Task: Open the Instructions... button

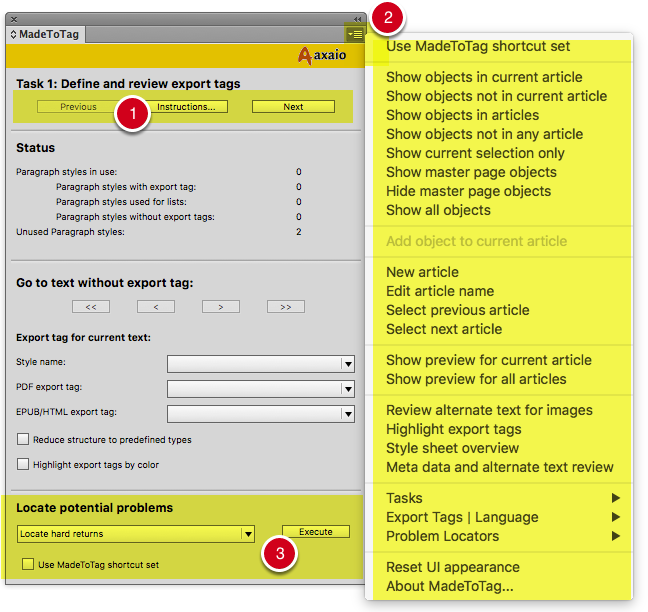Action: click(186, 107)
